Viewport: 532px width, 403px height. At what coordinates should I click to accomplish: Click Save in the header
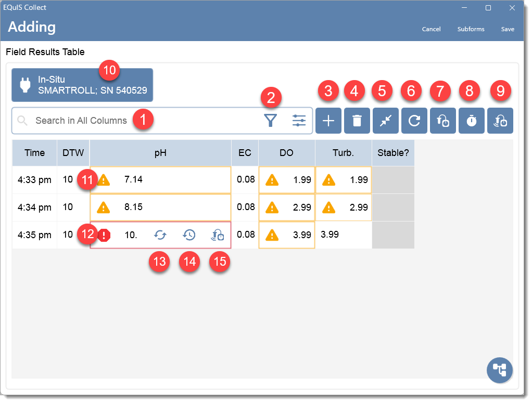(x=508, y=29)
